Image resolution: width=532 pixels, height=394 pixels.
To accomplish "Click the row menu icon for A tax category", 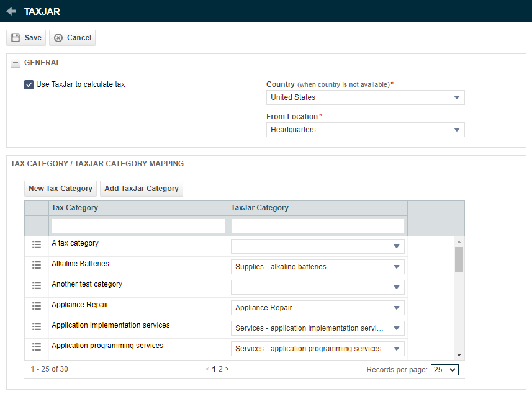I will [x=36, y=244].
